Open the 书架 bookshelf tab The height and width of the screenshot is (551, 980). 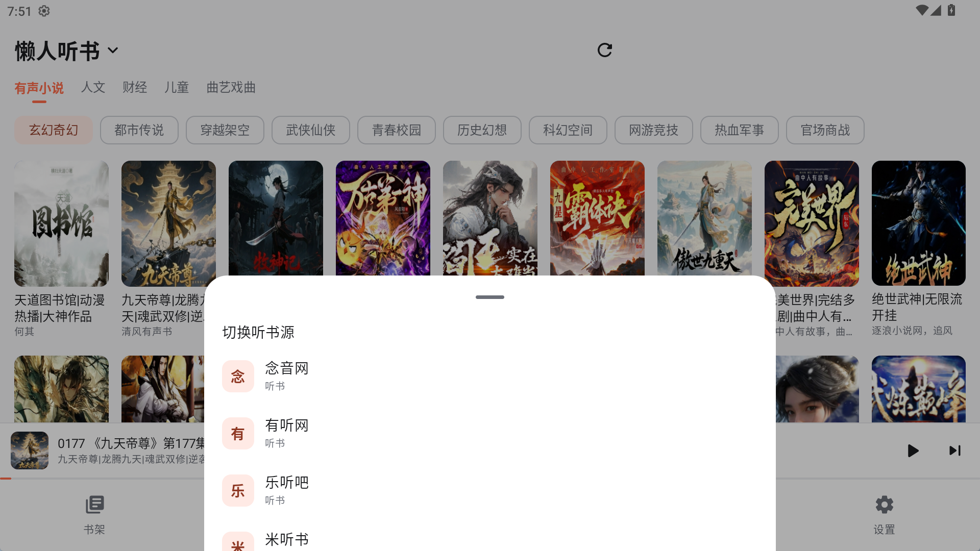click(x=94, y=514)
